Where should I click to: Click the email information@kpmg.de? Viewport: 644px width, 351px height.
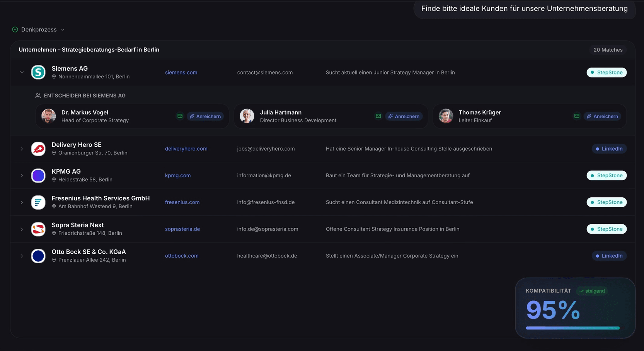264,175
